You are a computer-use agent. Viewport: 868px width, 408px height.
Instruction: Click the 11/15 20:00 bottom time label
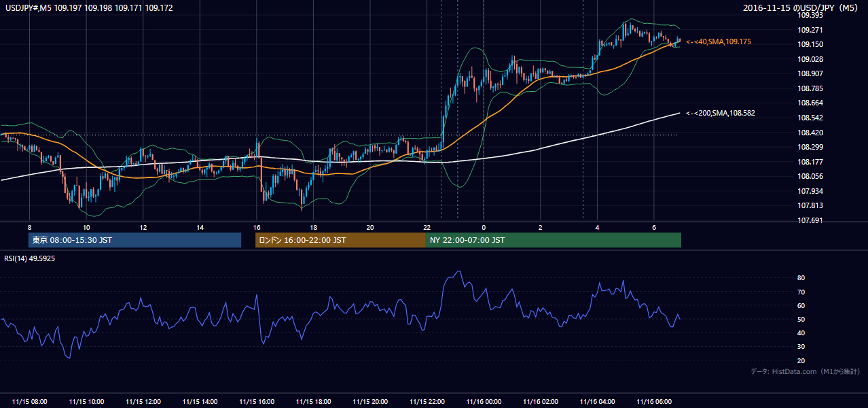coord(370,401)
